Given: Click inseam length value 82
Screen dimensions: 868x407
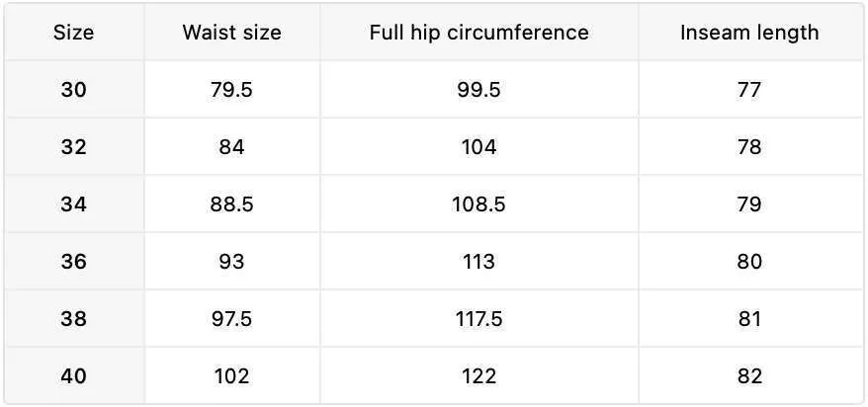Looking at the screenshot, I should 749,376.
